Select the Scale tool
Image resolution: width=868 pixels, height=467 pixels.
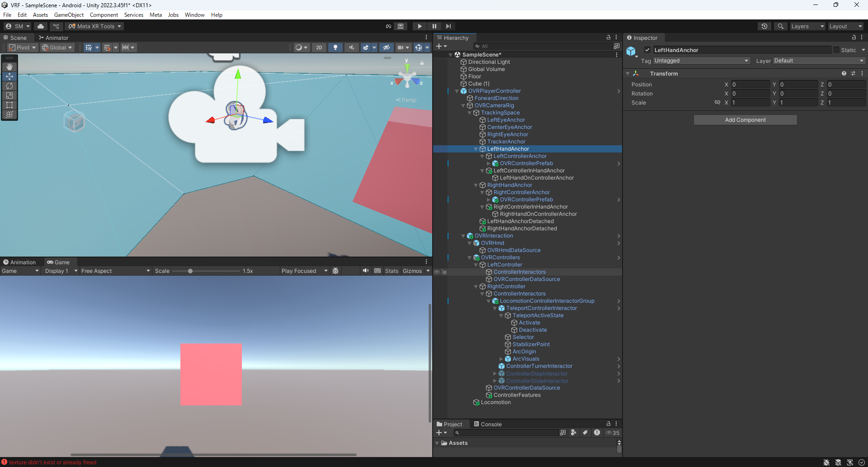coord(9,95)
